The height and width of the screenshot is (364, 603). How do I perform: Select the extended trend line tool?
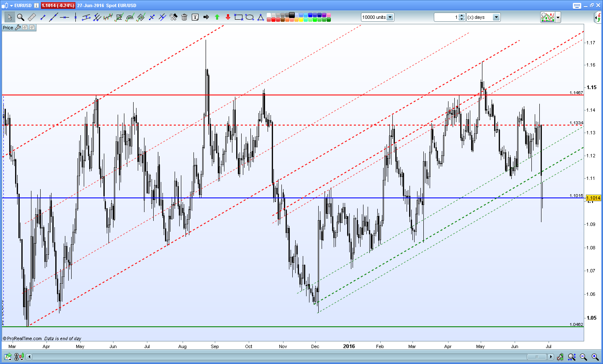click(x=53, y=17)
